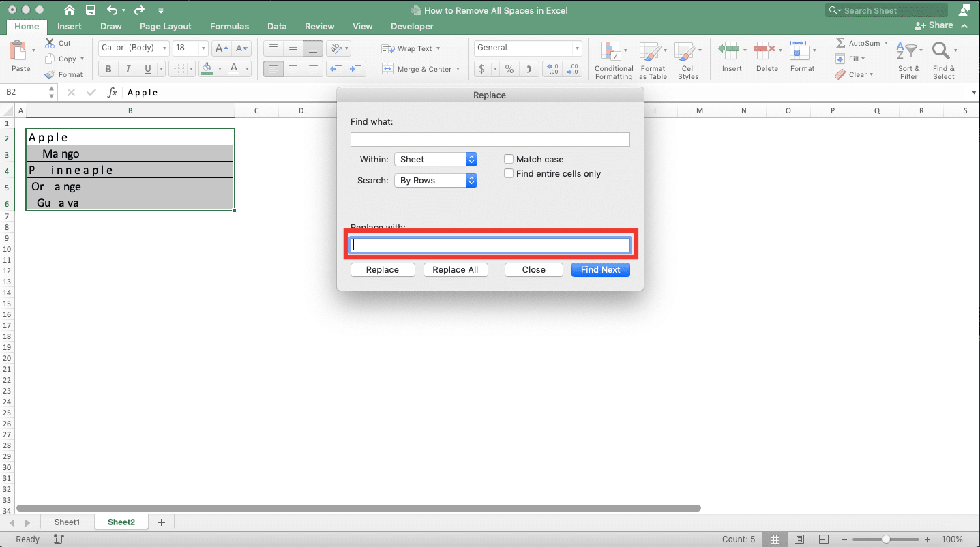Switch to Sheet1 tab

[x=67, y=522]
